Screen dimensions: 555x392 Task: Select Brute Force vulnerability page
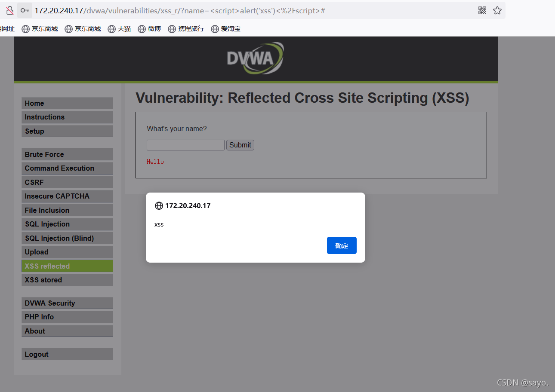tap(67, 154)
